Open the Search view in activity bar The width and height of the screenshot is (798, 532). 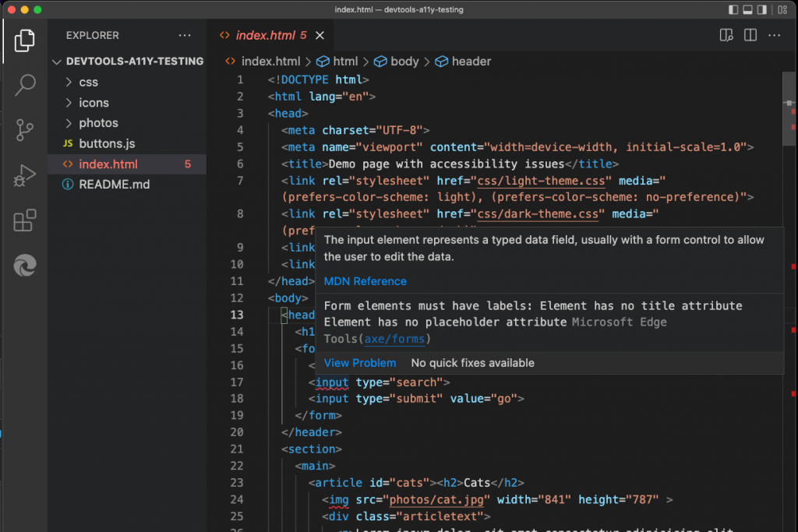click(x=24, y=85)
